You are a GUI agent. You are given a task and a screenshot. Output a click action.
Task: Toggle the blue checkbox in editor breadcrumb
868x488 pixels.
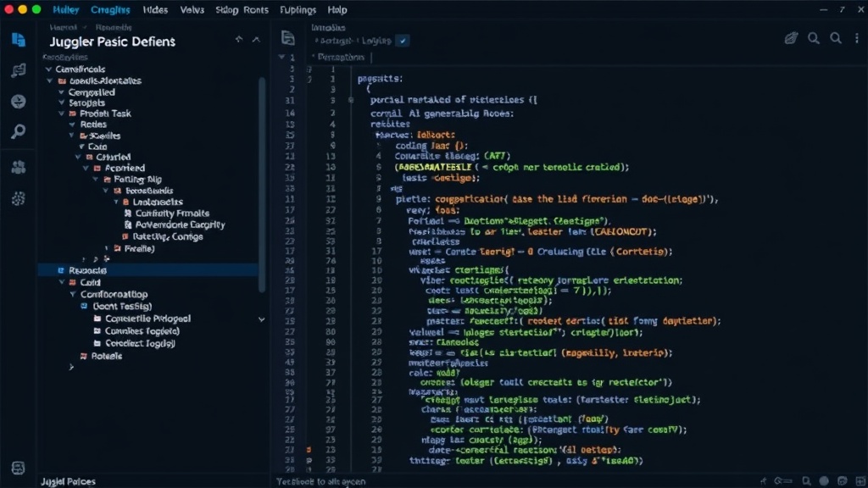[x=403, y=41]
